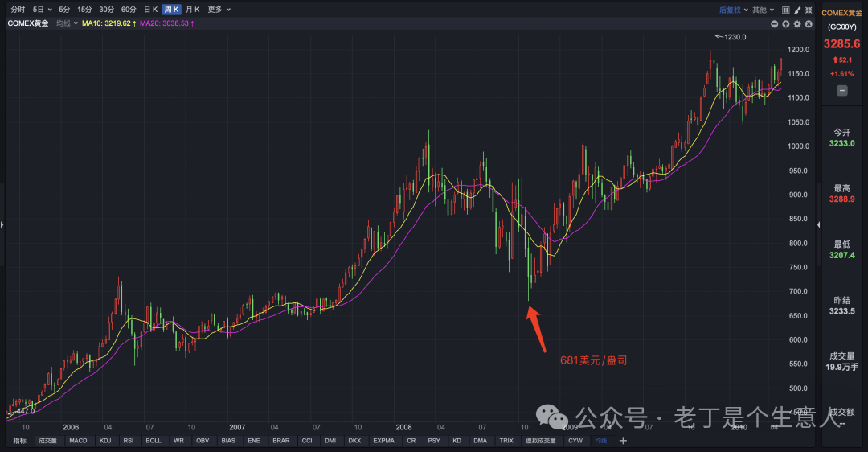This screenshot has height=452, width=868.
Task: Open moving average settings gear
Action: (797, 24)
